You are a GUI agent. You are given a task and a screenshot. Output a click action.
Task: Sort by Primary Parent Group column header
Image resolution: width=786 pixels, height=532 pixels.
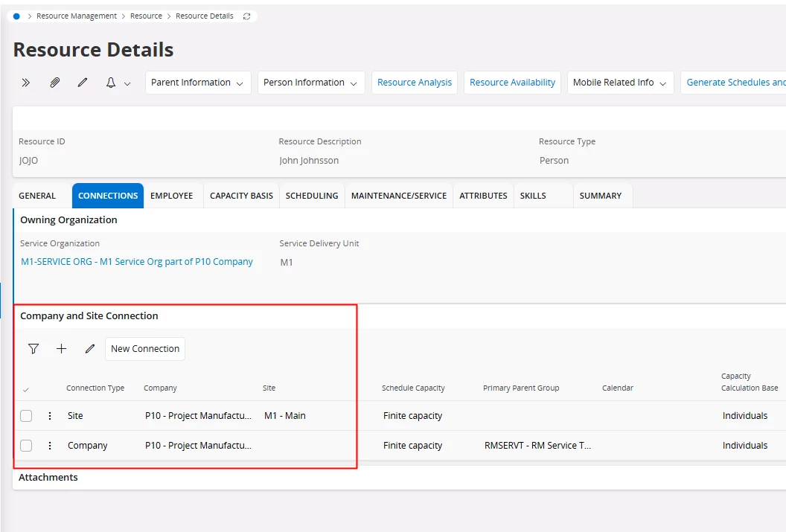pyautogui.click(x=521, y=388)
